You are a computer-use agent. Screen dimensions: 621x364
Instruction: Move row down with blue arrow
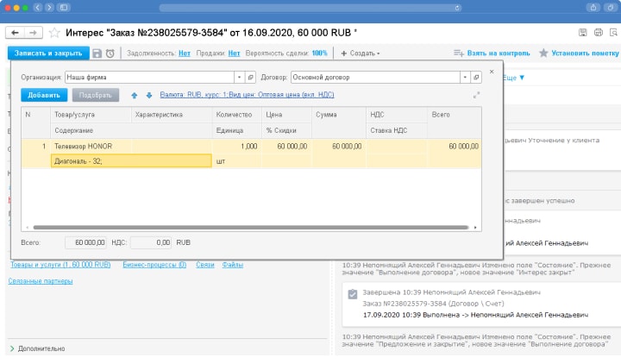[x=148, y=95]
